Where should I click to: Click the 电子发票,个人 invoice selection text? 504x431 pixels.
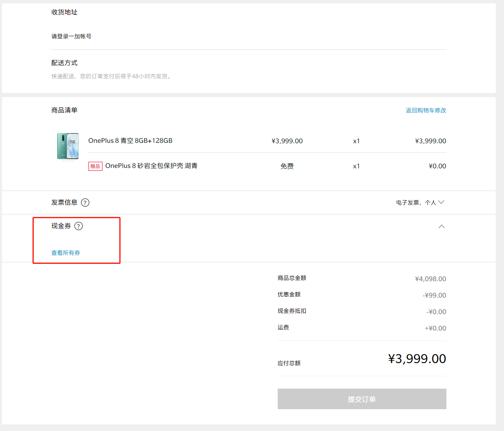[416, 203]
